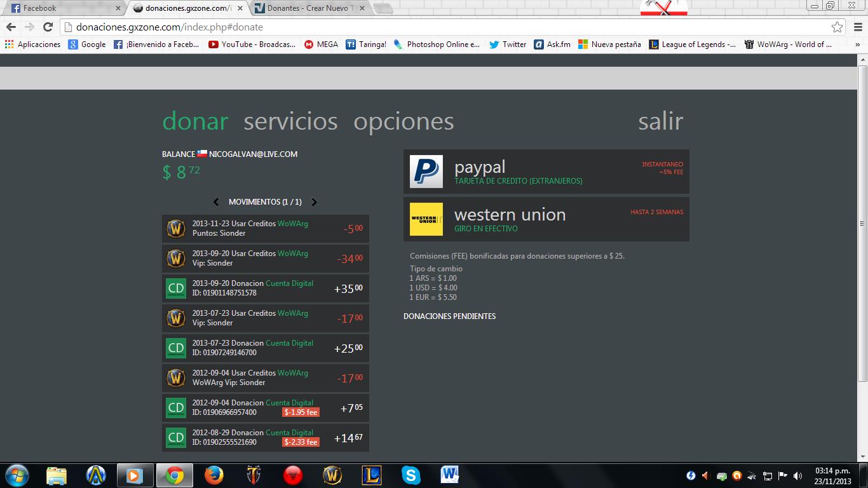
Task: Open Windows Start menu
Action: 17,475
